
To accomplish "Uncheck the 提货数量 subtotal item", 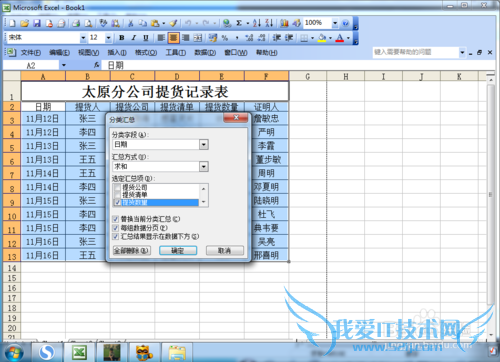I will pyautogui.click(x=117, y=203).
